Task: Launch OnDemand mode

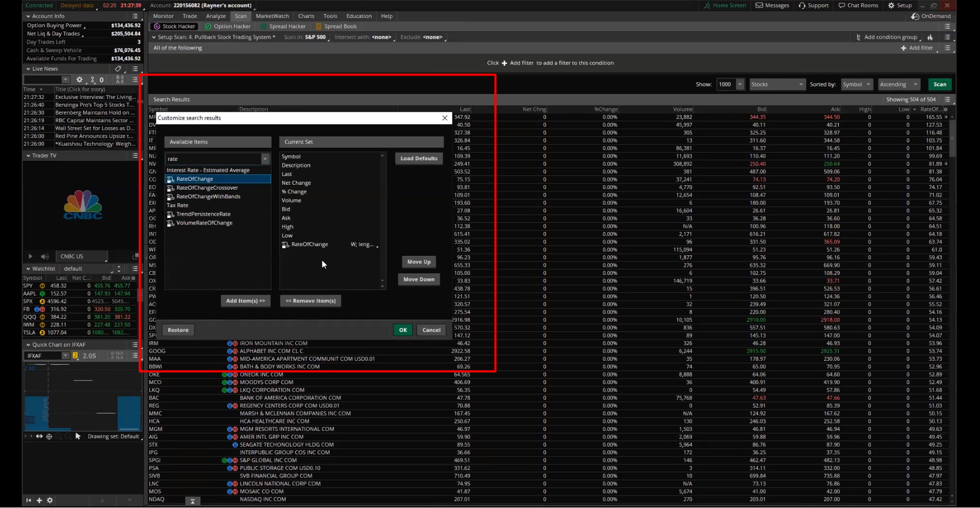Action: click(x=931, y=16)
